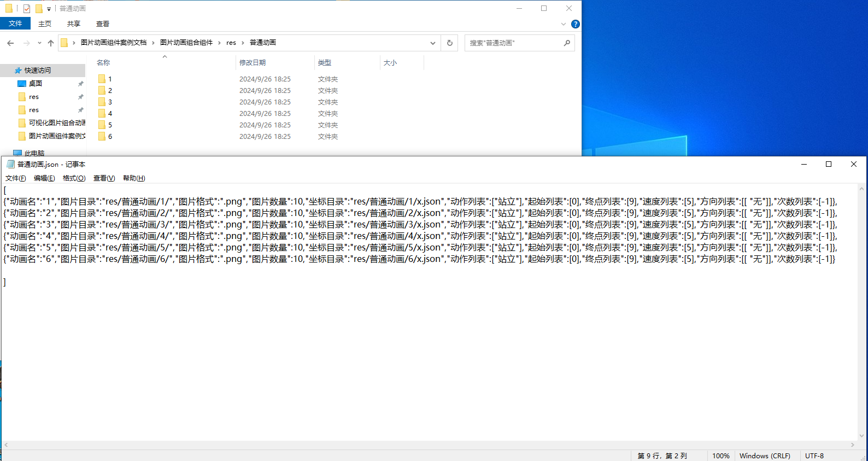
Task: Switch to the 查看 ribbon tab
Action: (x=103, y=24)
